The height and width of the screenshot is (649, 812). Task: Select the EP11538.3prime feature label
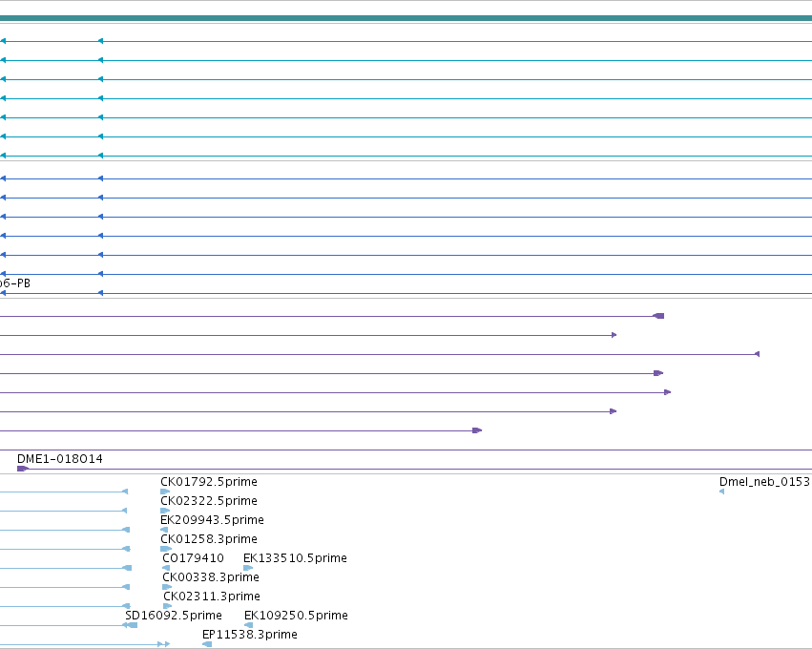coord(250,635)
